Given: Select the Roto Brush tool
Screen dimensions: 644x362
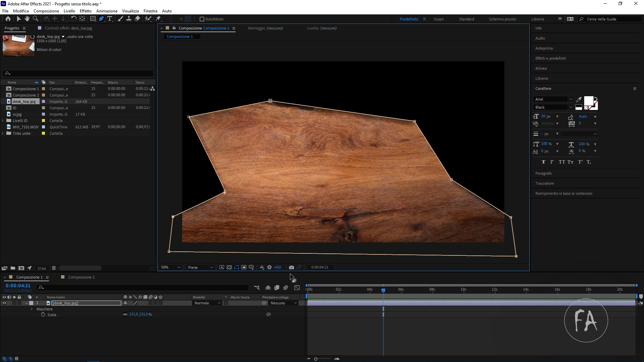Looking at the screenshot, I should click(x=148, y=19).
